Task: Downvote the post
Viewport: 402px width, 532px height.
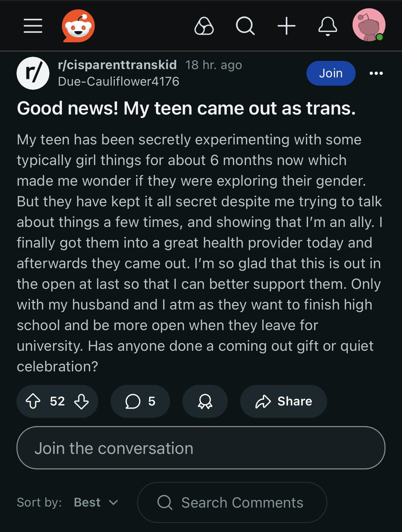Action: click(81, 401)
